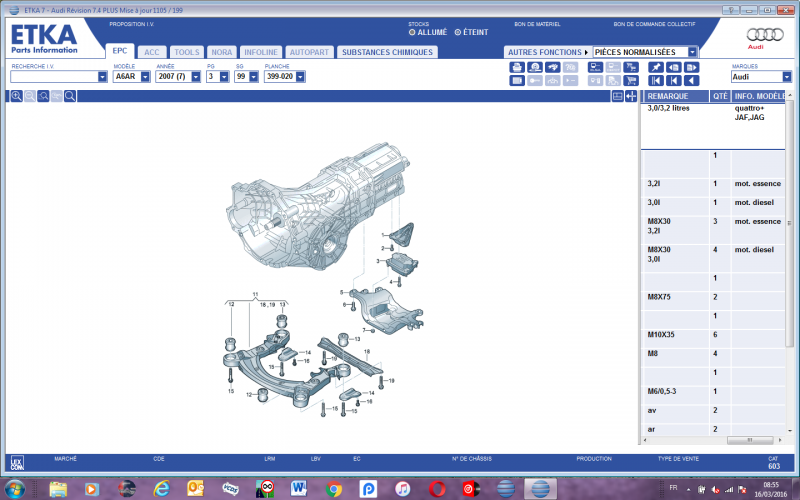This screenshot has height=500, width=800.
Task: Click the pin icon in toolbar
Action: point(656,67)
